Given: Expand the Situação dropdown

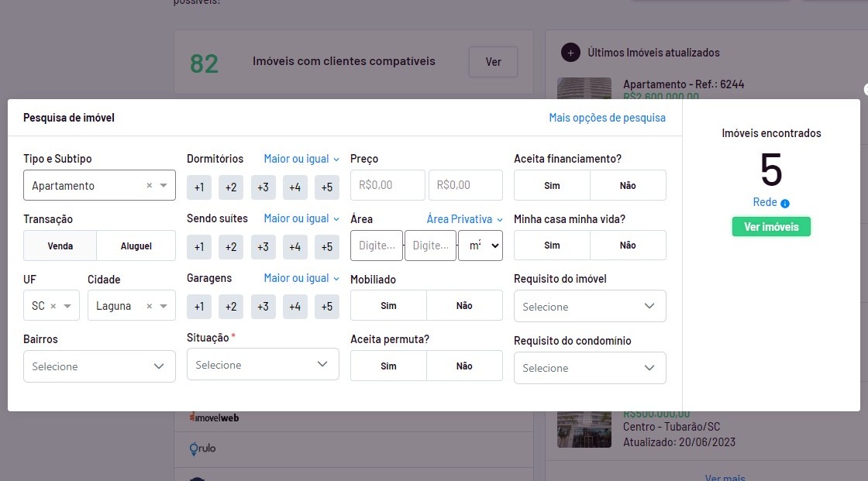Looking at the screenshot, I should pyautogui.click(x=263, y=365).
